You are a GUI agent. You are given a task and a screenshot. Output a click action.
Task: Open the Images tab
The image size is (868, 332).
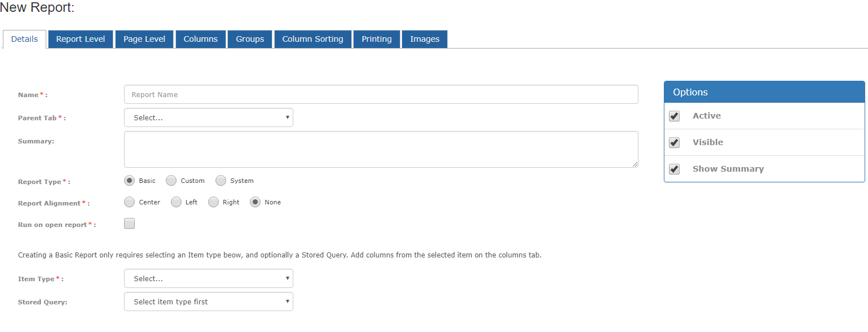click(x=425, y=39)
